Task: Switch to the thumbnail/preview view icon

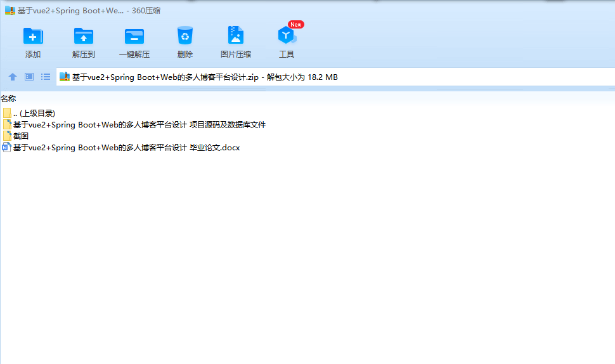Action: click(x=29, y=77)
